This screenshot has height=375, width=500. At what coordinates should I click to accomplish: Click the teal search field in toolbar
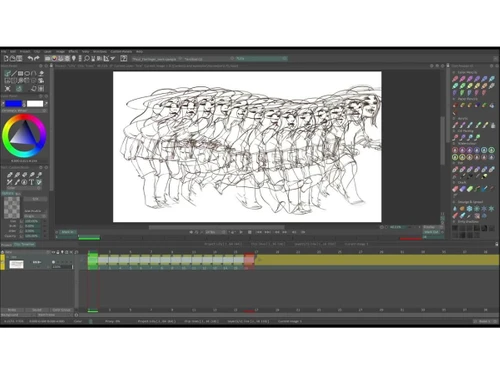pos(261,59)
